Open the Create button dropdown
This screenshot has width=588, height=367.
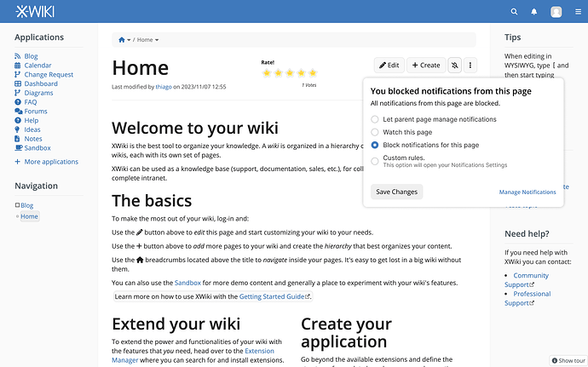pos(424,65)
